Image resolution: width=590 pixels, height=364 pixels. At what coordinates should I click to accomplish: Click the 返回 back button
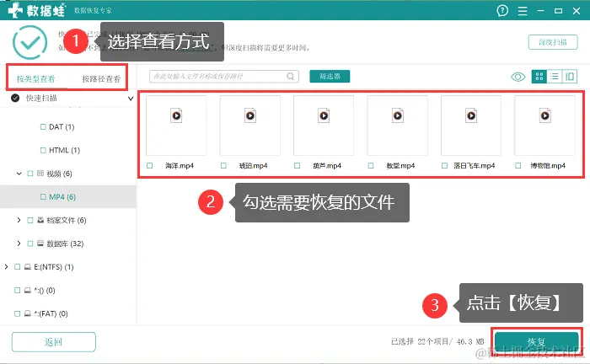click(x=53, y=342)
